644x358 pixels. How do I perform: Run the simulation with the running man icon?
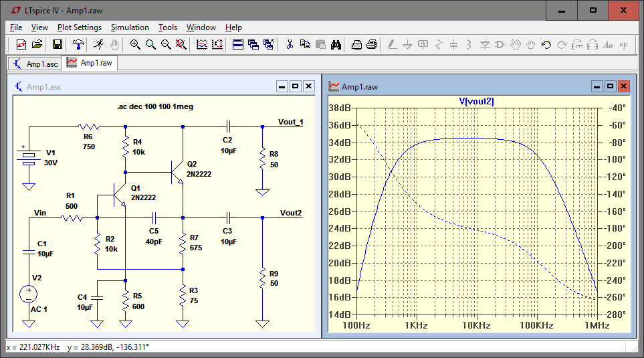point(98,45)
